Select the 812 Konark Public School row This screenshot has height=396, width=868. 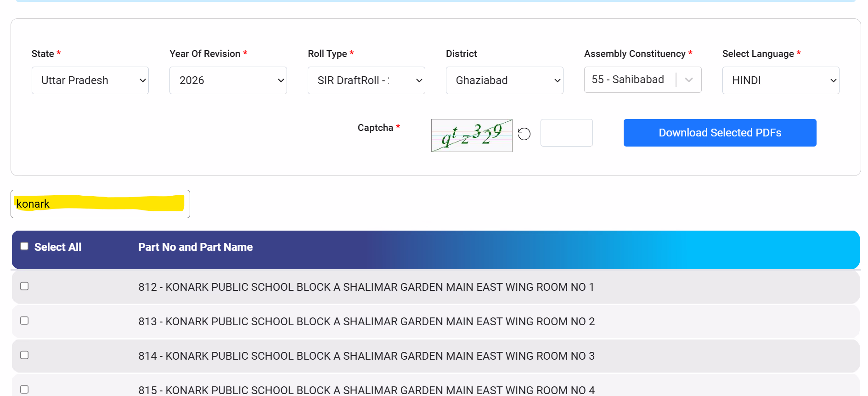(366, 287)
